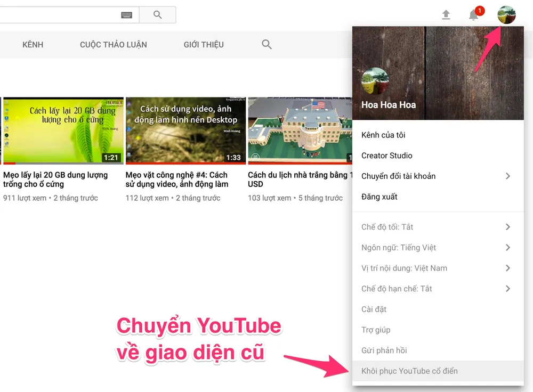Image resolution: width=533 pixels, height=392 pixels.
Task: Click the 911 lượt xem text
Action: 25,198
